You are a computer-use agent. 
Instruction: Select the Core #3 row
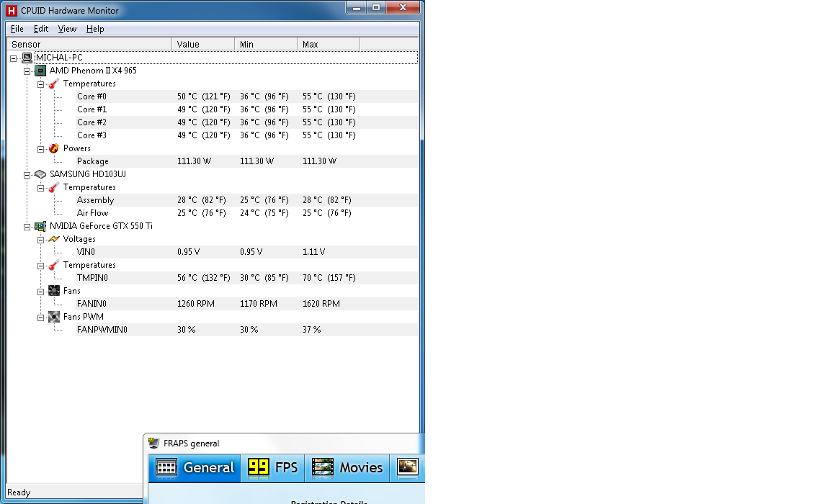click(x=246, y=135)
